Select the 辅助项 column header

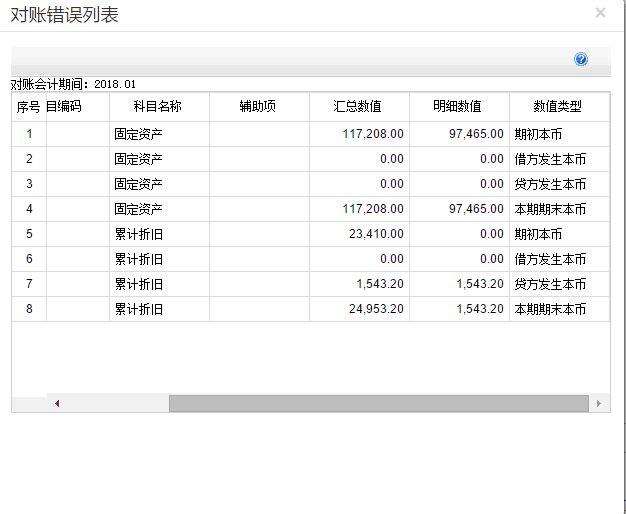coord(258,106)
